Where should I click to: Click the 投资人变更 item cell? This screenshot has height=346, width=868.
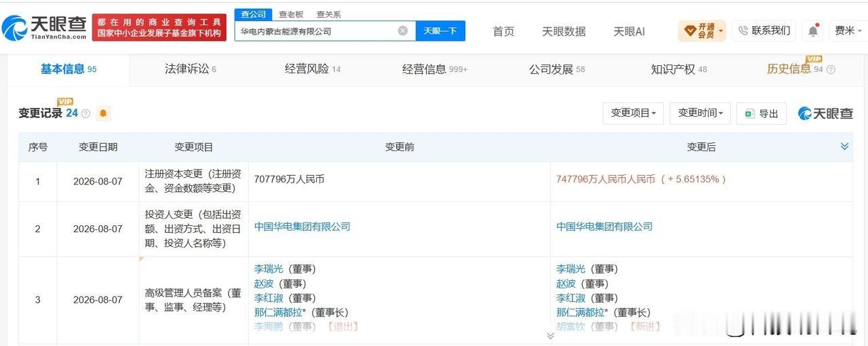[194, 229]
